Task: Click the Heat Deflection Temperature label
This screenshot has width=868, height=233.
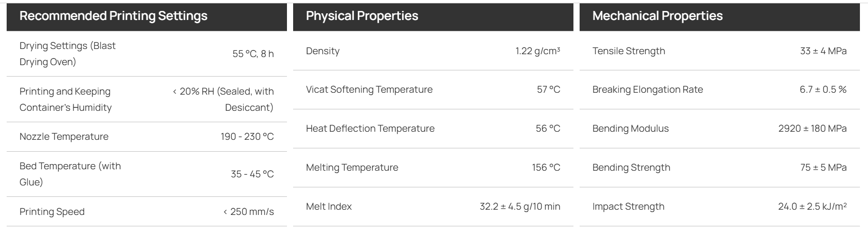Action: click(x=370, y=128)
